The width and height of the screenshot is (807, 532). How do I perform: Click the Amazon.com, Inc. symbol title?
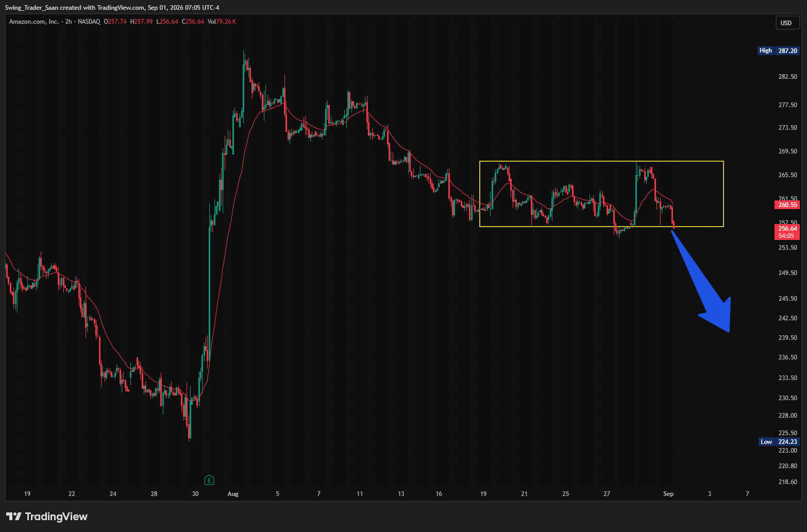[x=34, y=22]
